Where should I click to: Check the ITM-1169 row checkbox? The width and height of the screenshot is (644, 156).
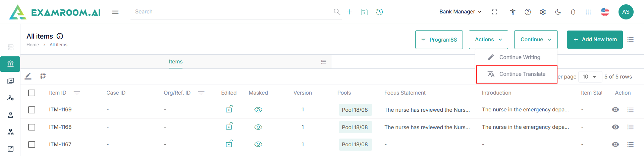(x=32, y=110)
